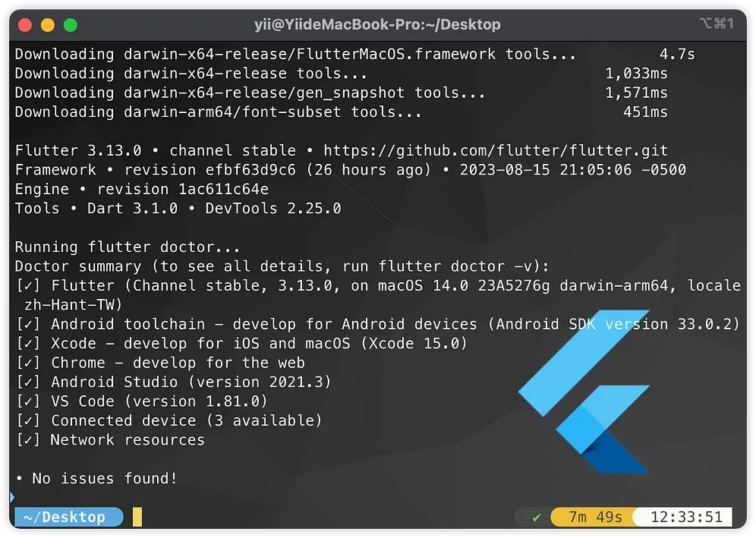Click the text 'Dart 3.1.0'
Viewport: 756px width, 538px height.
[133, 208]
